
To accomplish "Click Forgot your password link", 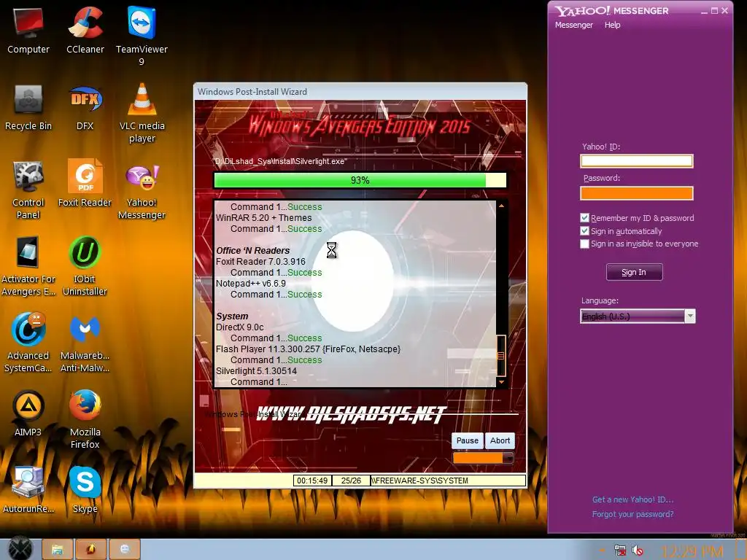I will (632, 514).
